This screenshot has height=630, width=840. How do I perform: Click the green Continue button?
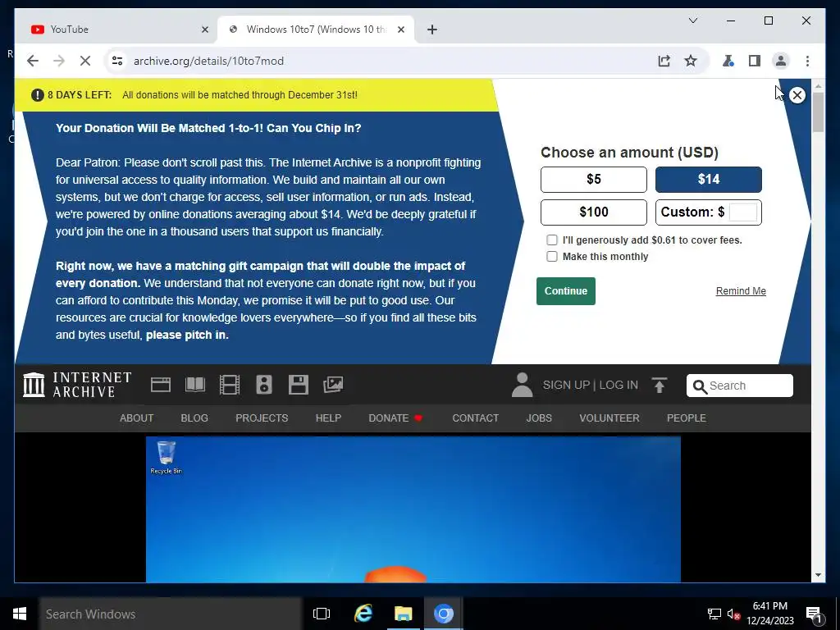tap(566, 291)
